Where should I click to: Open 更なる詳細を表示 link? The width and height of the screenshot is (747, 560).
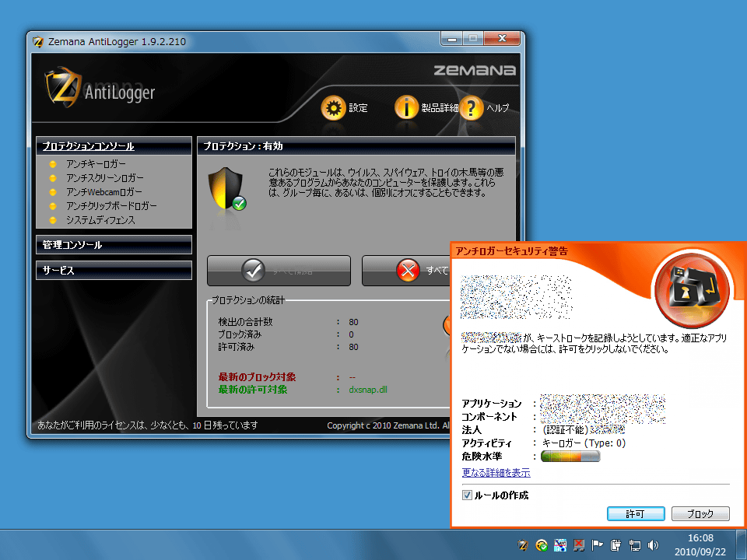(496, 473)
